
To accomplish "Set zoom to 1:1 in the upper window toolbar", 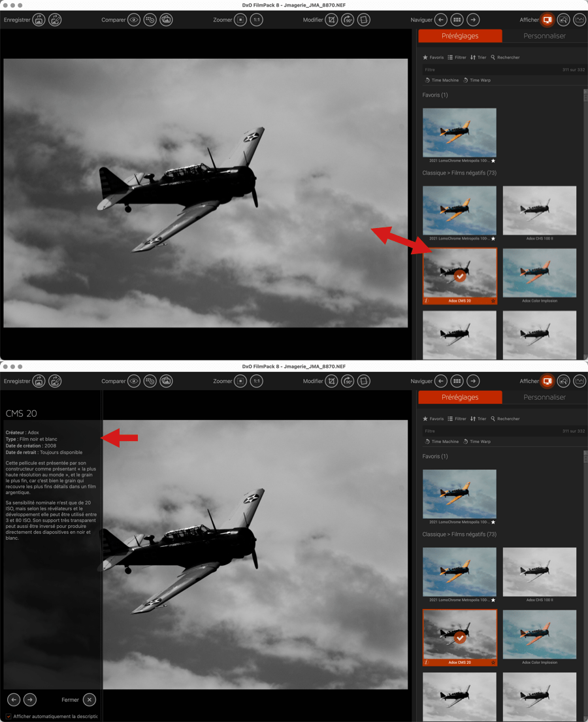I will [257, 20].
